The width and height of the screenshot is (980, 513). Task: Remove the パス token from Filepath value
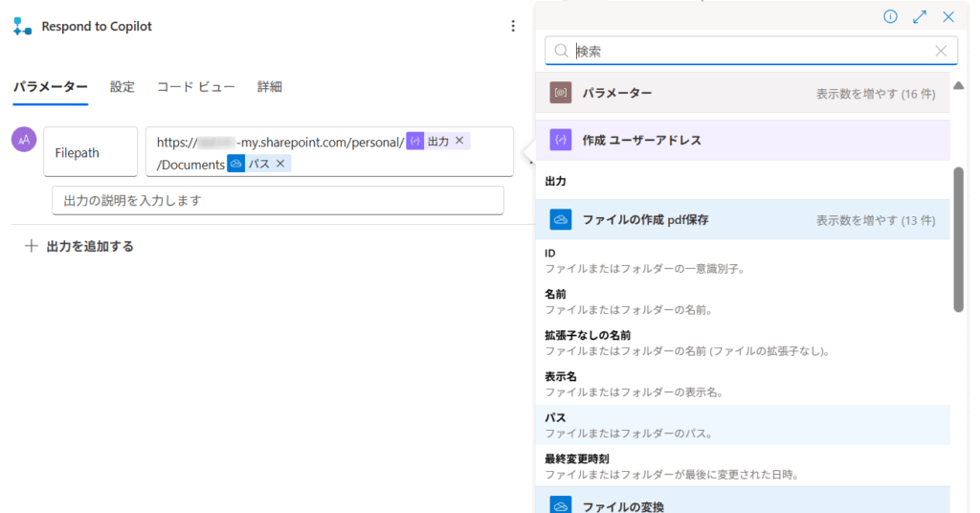[280, 164]
